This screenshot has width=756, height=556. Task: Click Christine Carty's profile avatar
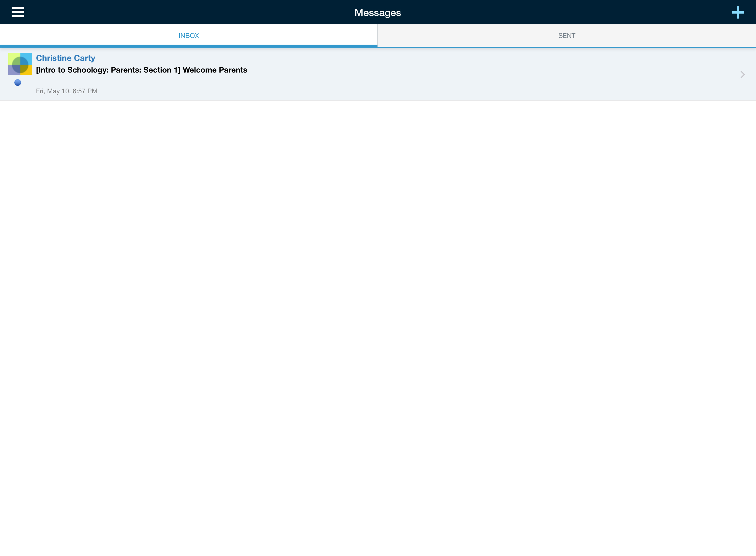point(20,64)
